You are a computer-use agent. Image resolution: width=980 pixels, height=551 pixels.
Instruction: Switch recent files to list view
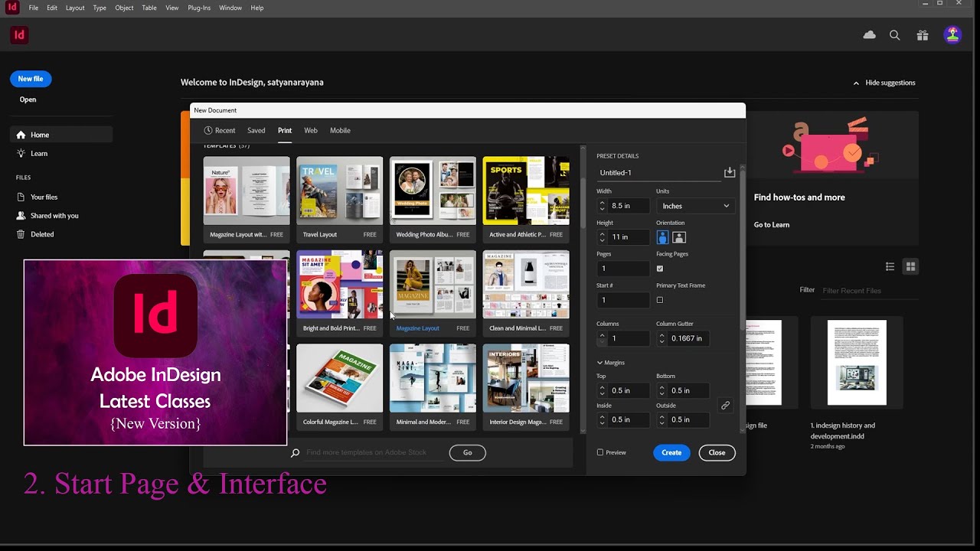click(x=890, y=266)
